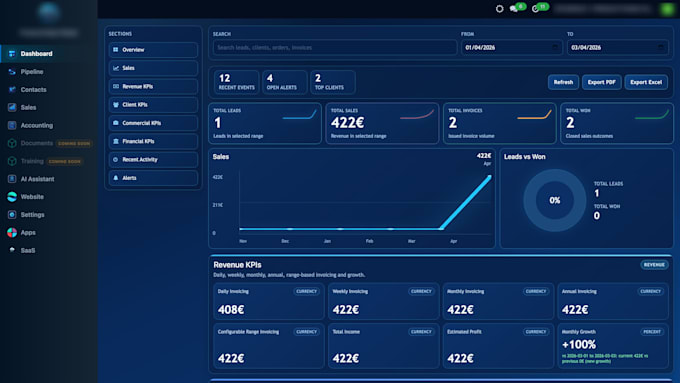
Task: Click the Alerts bell icon in Sections
Action: pyautogui.click(x=116, y=178)
